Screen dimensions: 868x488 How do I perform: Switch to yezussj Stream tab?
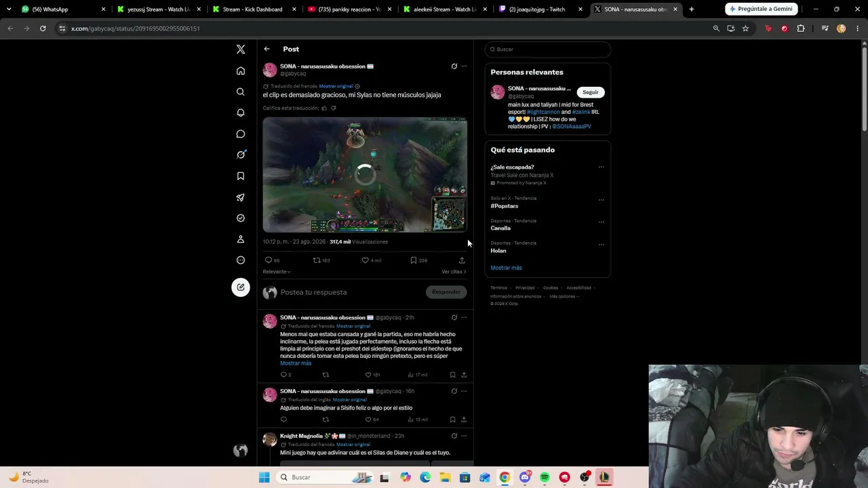(x=159, y=9)
